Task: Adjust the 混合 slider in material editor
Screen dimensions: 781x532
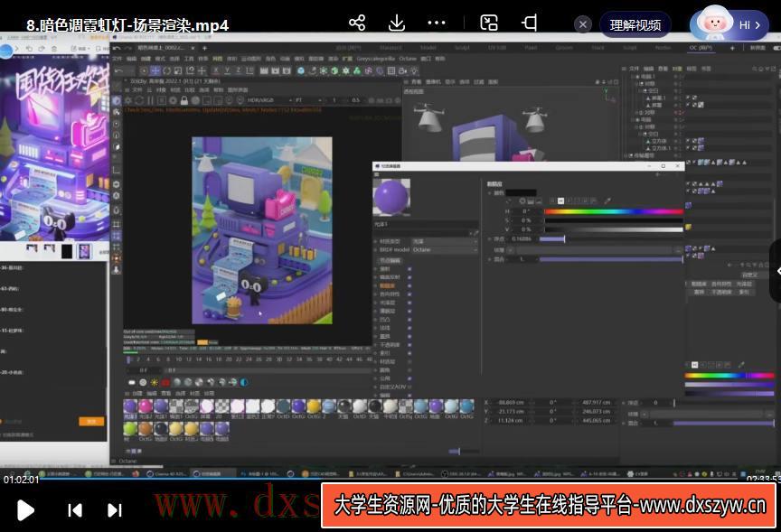Action: 611,259
